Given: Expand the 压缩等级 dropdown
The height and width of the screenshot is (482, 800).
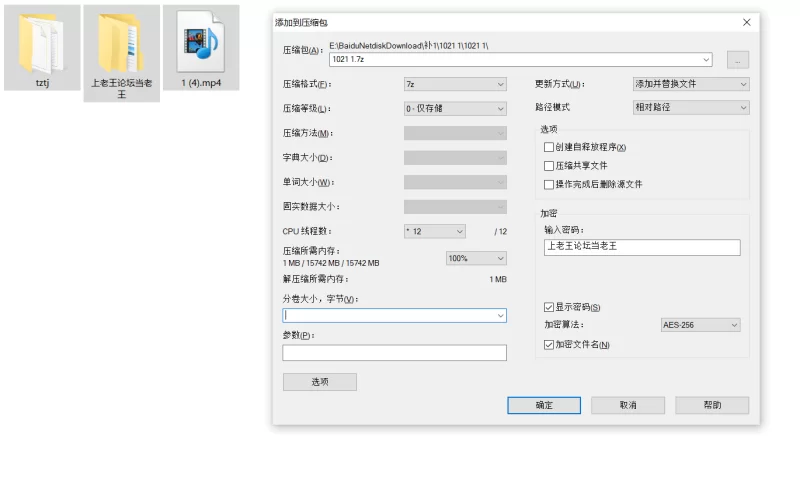Looking at the screenshot, I should click(455, 108).
